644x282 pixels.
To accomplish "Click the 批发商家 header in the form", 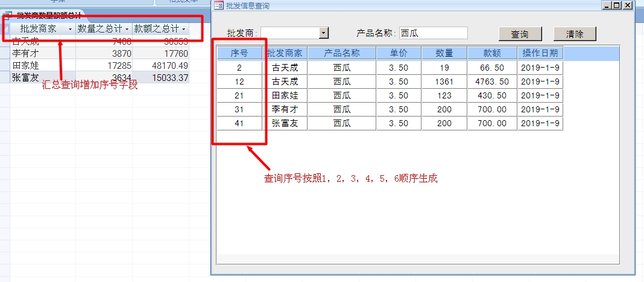I will click(x=285, y=53).
